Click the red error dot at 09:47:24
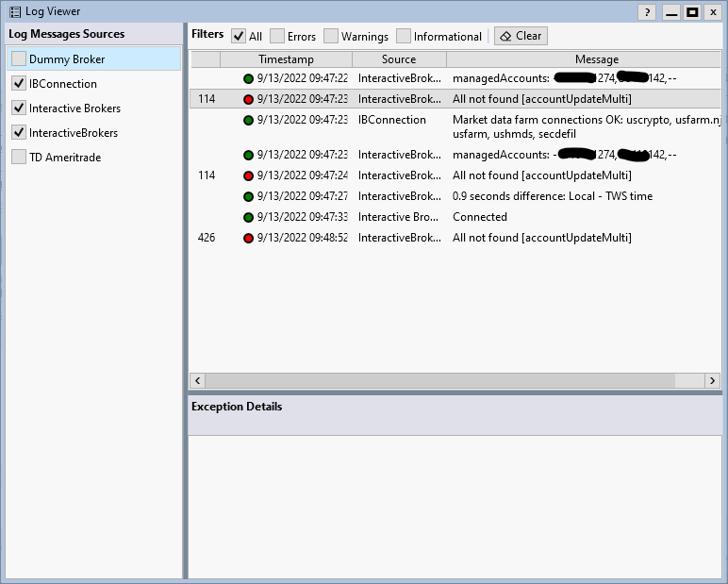The width and height of the screenshot is (728, 584). pyautogui.click(x=248, y=176)
